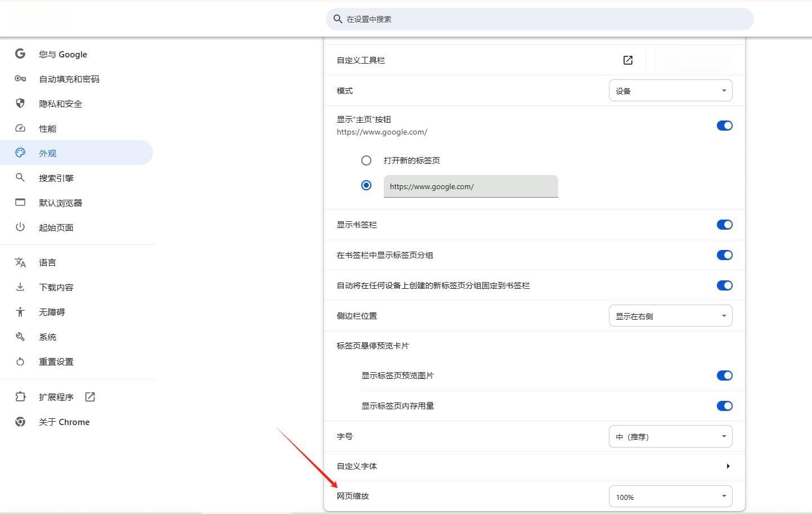Image resolution: width=812 pixels, height=514 pixels.
Task: Click the puzzle piece extensions icon
Action: click(20, 397)
